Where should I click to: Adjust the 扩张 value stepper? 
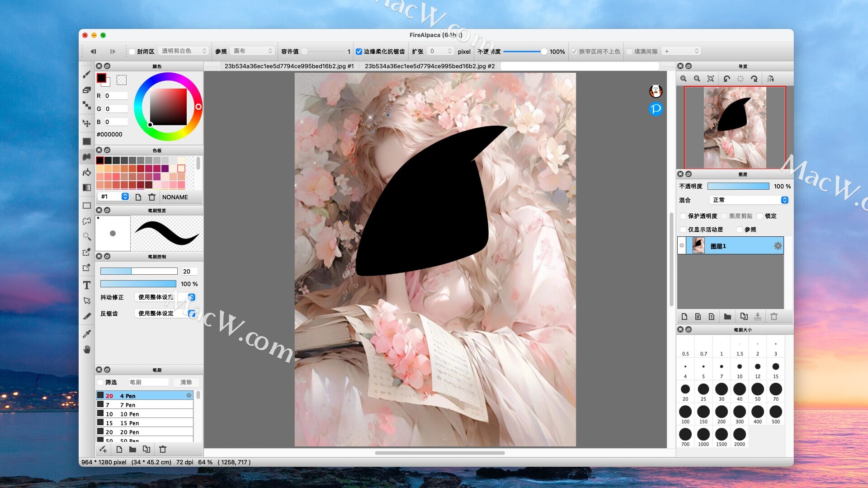(449, 51)
